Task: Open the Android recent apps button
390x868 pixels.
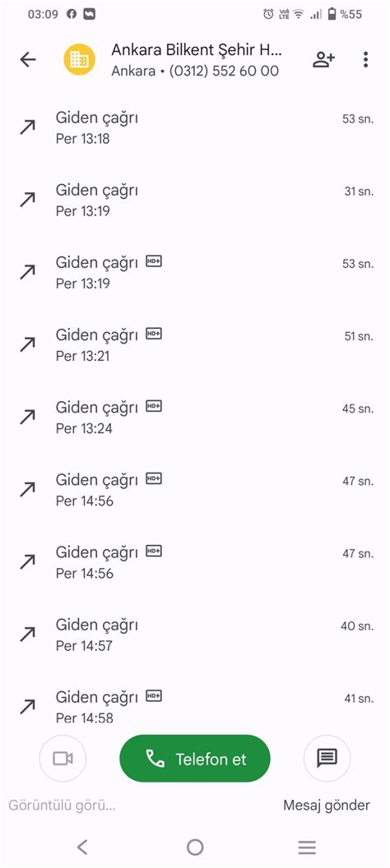Action: click(x=307, y=847)
